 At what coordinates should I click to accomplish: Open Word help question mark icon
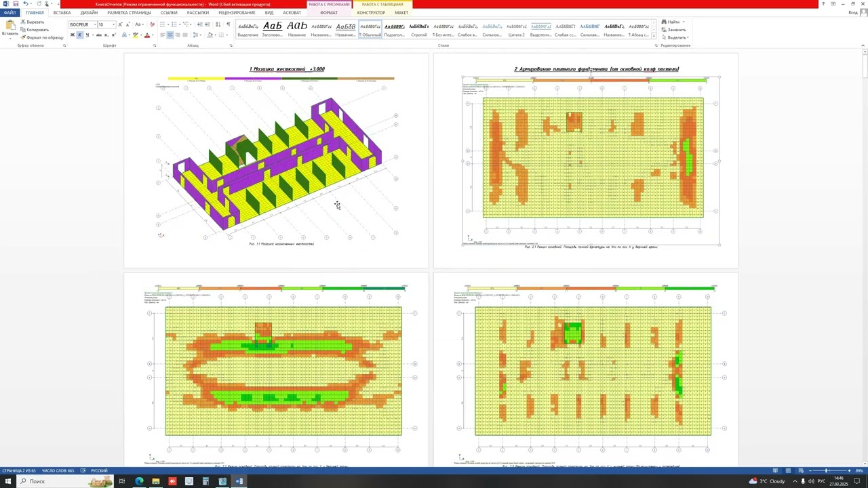click(823, 4)
